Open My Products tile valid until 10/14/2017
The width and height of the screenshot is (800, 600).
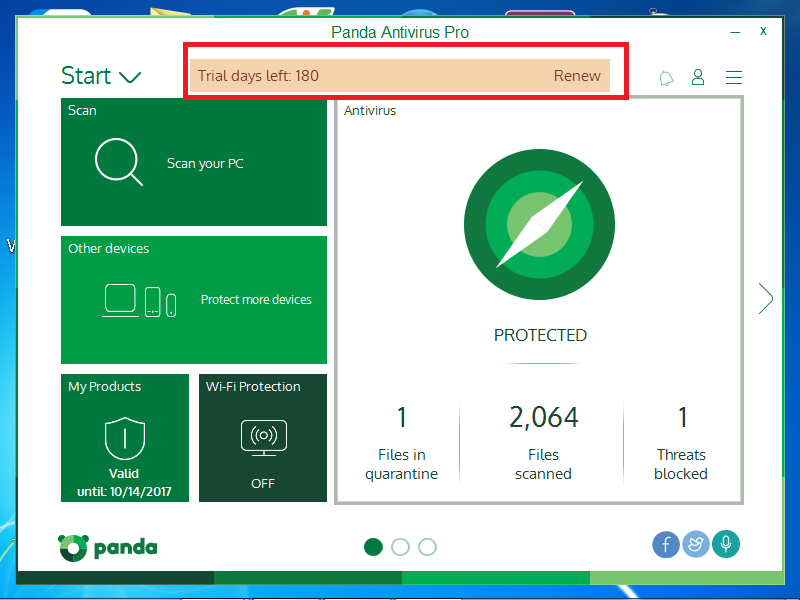[125, 438]
